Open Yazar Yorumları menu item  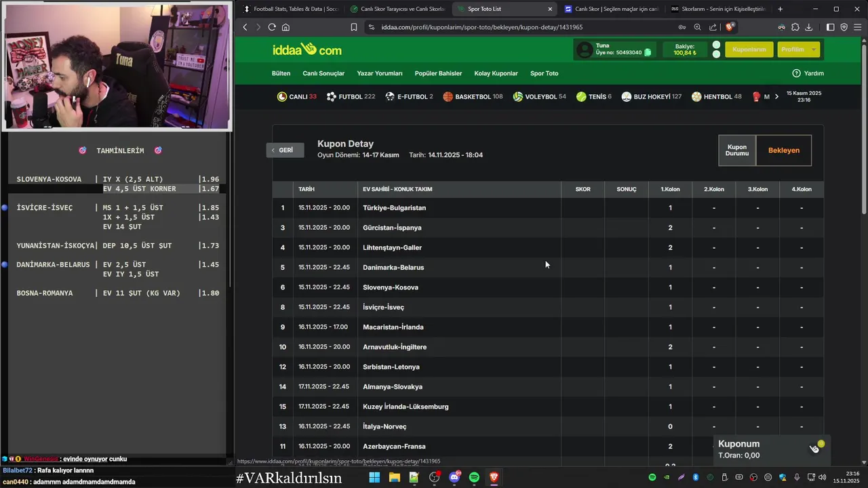(x=380, y=73)
